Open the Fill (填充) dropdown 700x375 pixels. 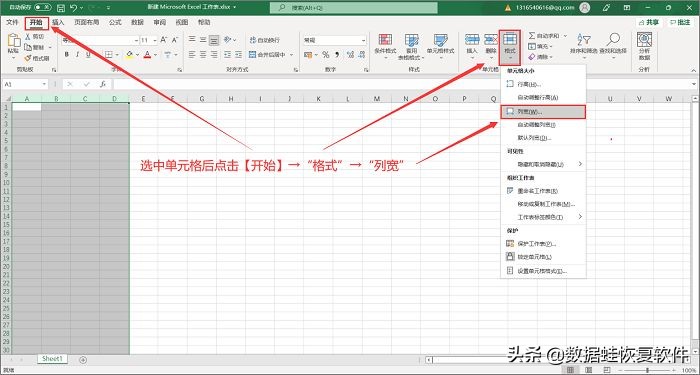(x=541, y=46)
